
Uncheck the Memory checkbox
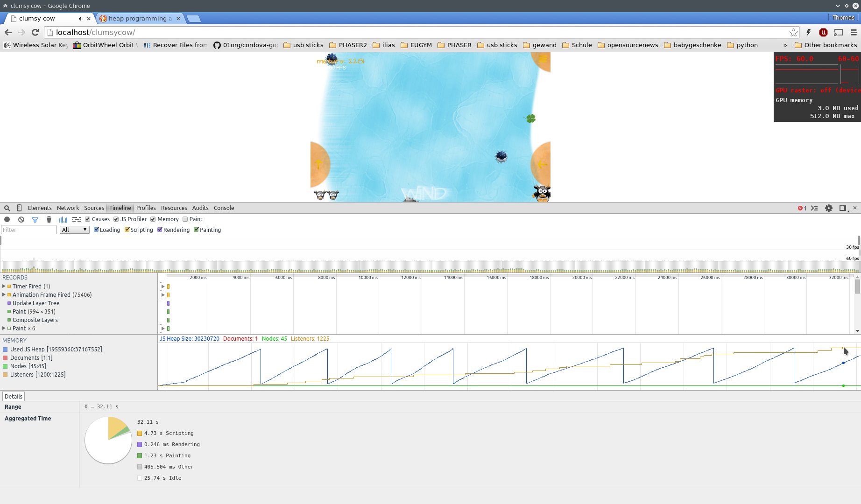coord(153,219)
